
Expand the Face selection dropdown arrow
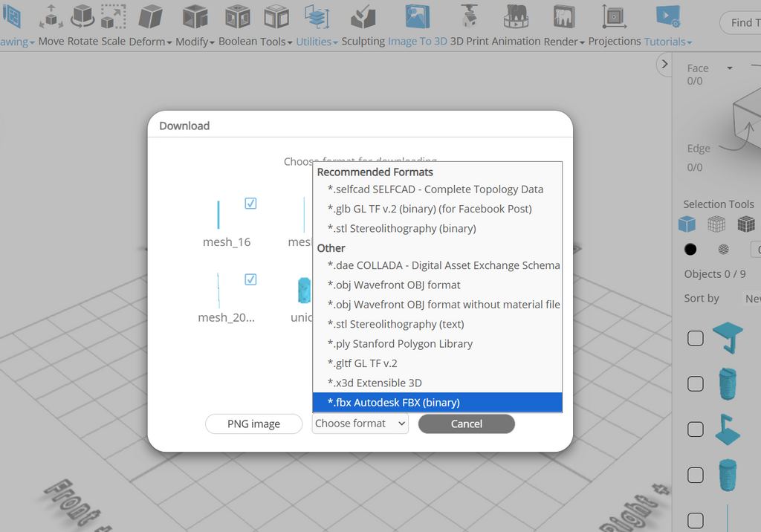tap(730, 68)
